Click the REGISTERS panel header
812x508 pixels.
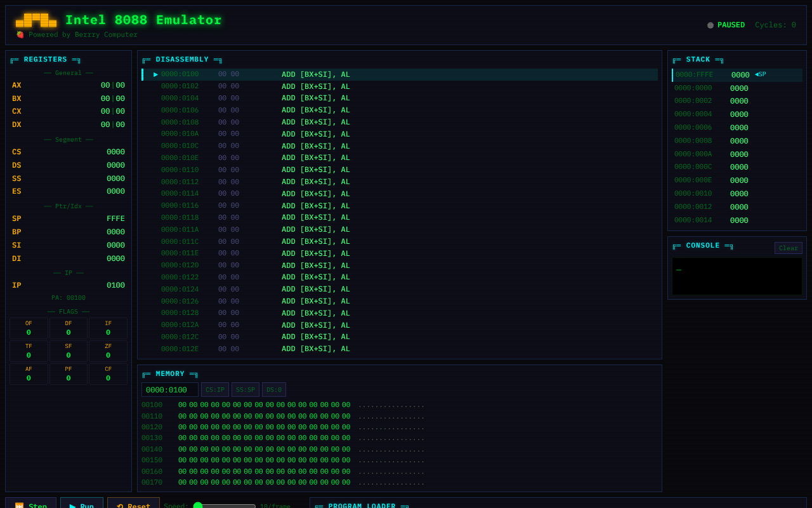tap(46, 60)
